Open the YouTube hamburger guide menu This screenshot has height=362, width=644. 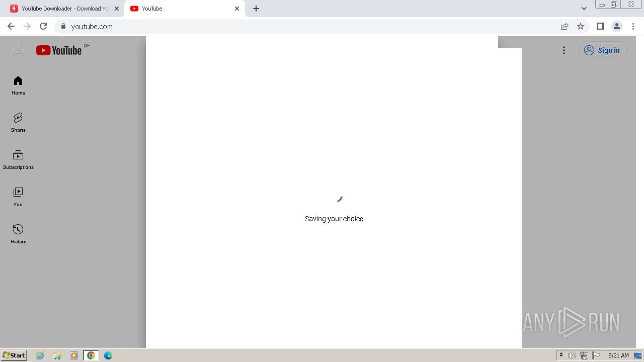click(x=18, y=50)
